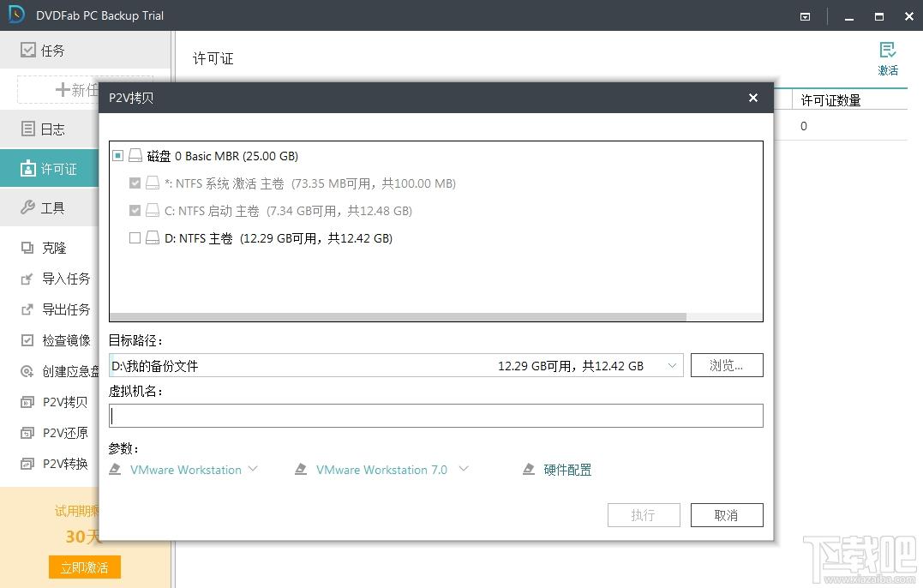
Task: Click the 导入任务 import icon
Action: click(27, 279)
